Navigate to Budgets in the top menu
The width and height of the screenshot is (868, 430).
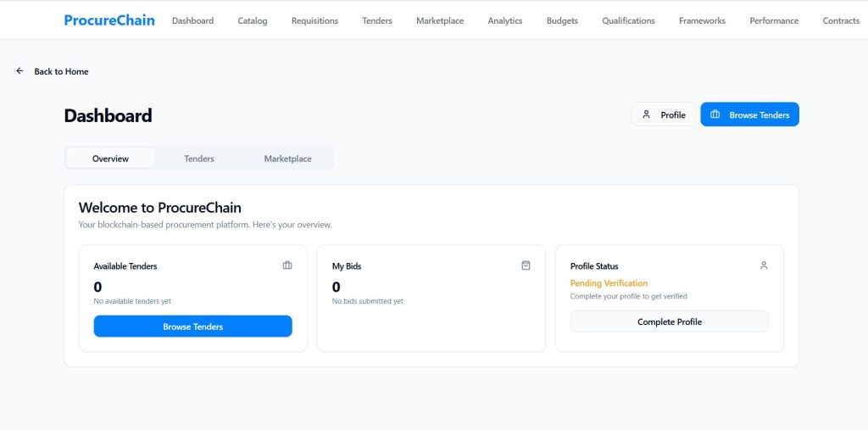click(x=562, y=20)
